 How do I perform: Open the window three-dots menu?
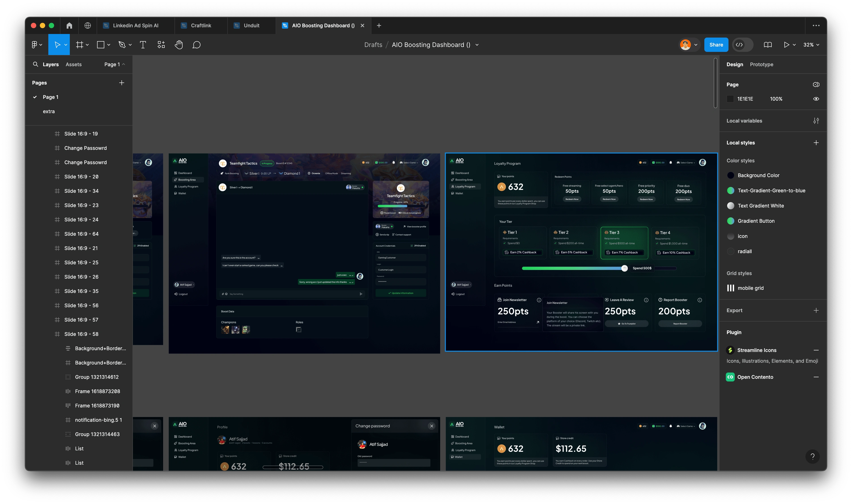(816, 25)
